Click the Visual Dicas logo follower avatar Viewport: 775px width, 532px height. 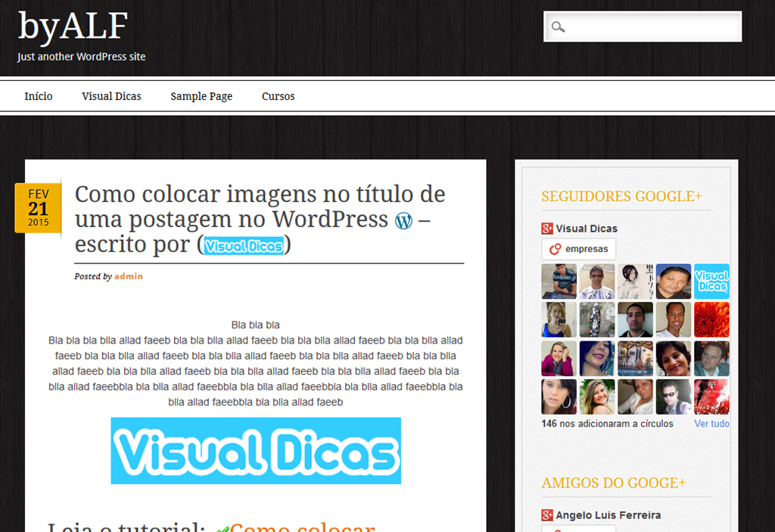(711, 282)
